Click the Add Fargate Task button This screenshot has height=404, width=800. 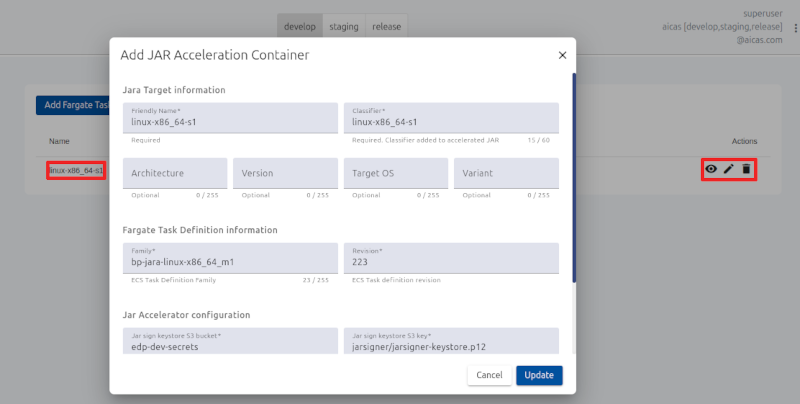coord(72,105)
